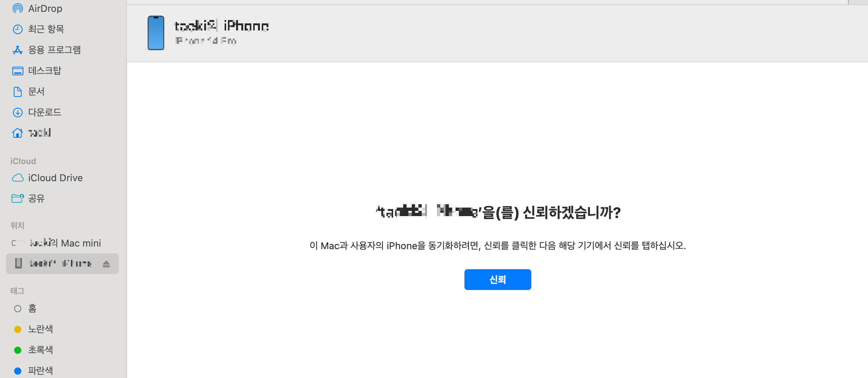
Task: Click the blue iPhone image in header
Action: [156, 33]
